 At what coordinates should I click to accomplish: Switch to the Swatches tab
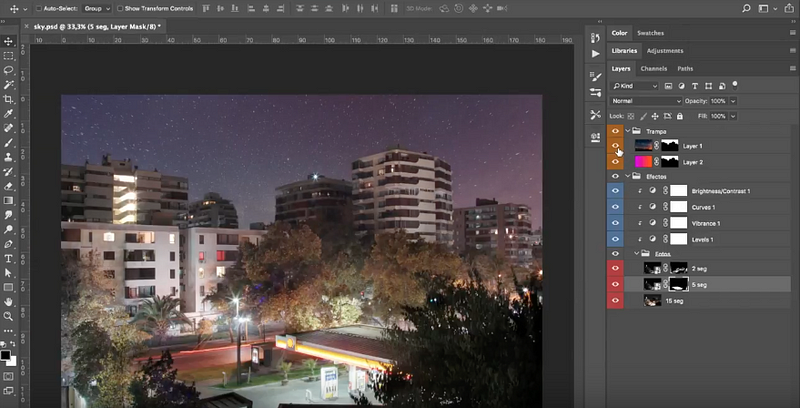pyautogui.click(x=651, y=33)
